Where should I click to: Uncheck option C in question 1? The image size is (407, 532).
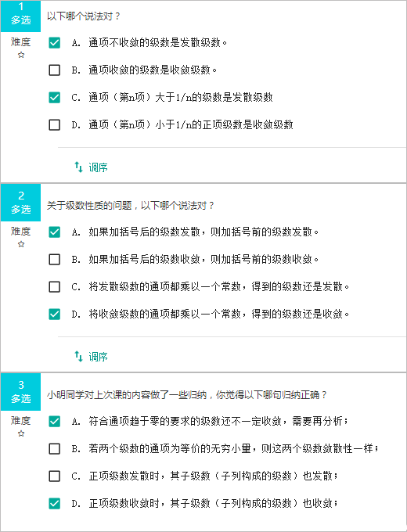coord(55,97)
